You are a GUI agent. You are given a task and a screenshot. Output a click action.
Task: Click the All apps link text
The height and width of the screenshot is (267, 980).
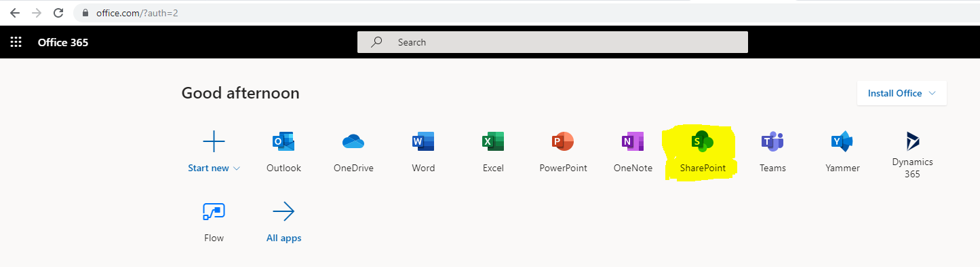pyautogui.click(x=283, y=238)
